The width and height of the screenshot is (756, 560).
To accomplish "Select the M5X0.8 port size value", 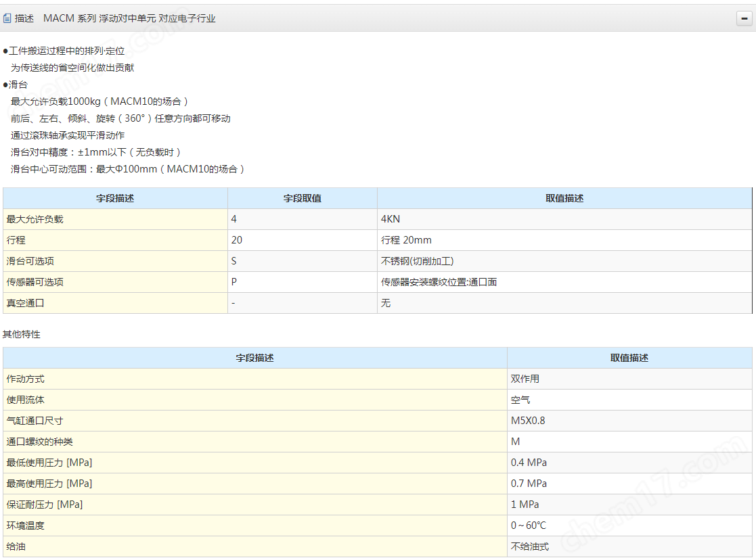I will (528, 421).
